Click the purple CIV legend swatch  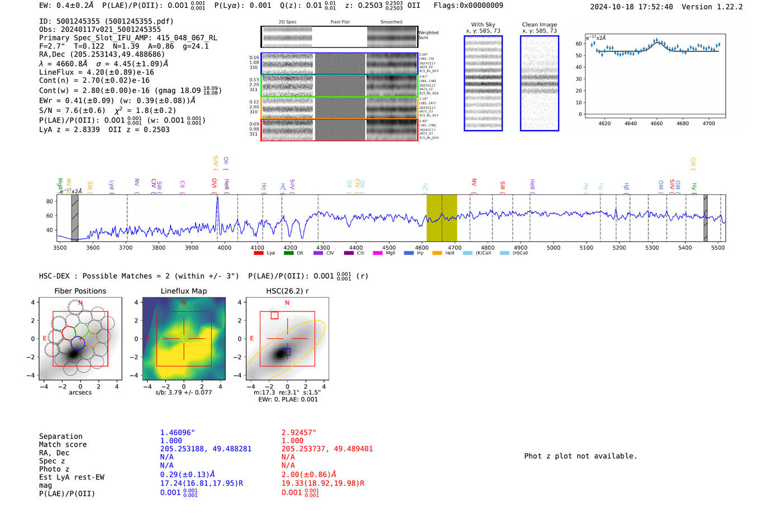318,253
